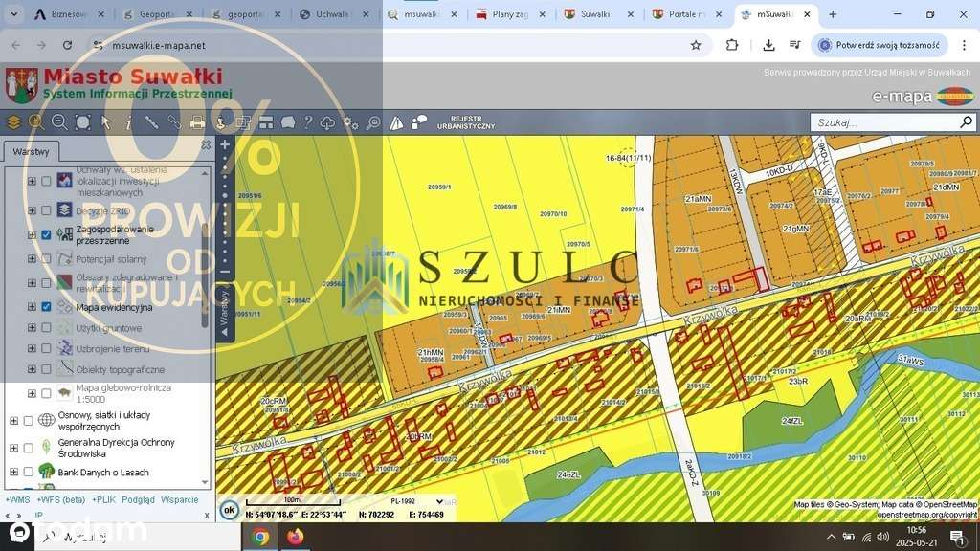980x551 pixels.
Task: Open PL-1992 coordinate system dropdown
Action: (416, 501)
